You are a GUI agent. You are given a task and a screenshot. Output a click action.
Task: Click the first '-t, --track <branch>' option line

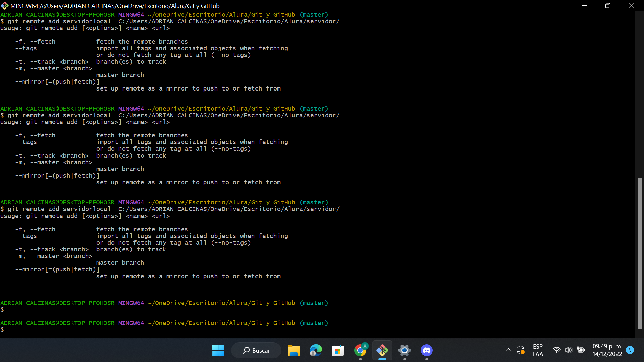tap(91, 62)
